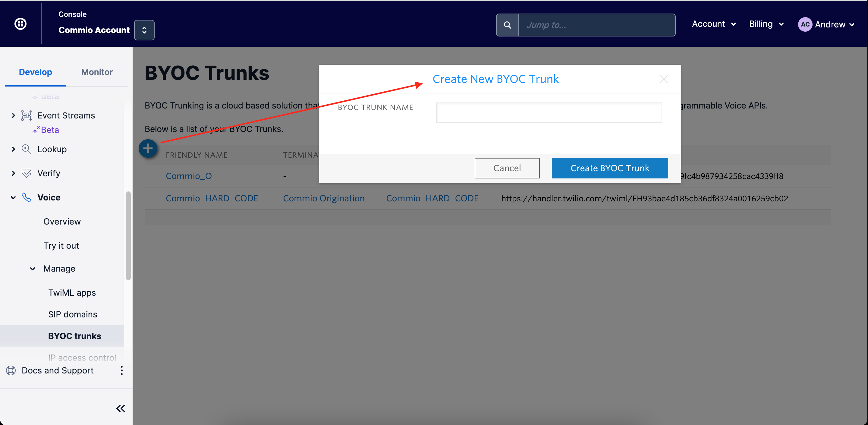
Task: Click the Create BYOC Trunk button
Action: [609, 168]
